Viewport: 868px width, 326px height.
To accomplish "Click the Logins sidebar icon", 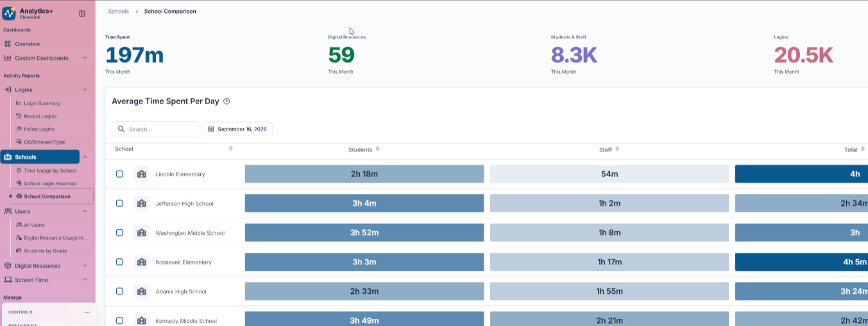I will [x=8, y=90].
